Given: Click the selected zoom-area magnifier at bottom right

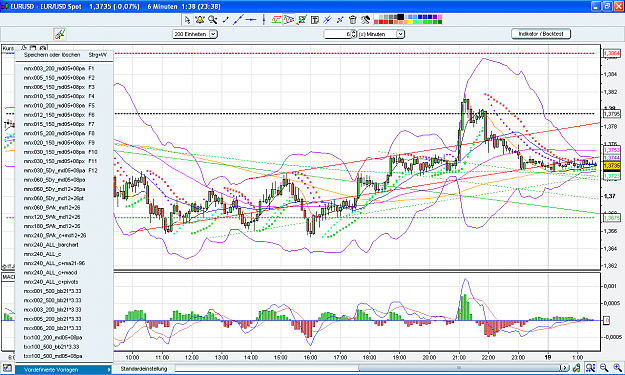Looking at the screenshot, I should pos(590,368).
